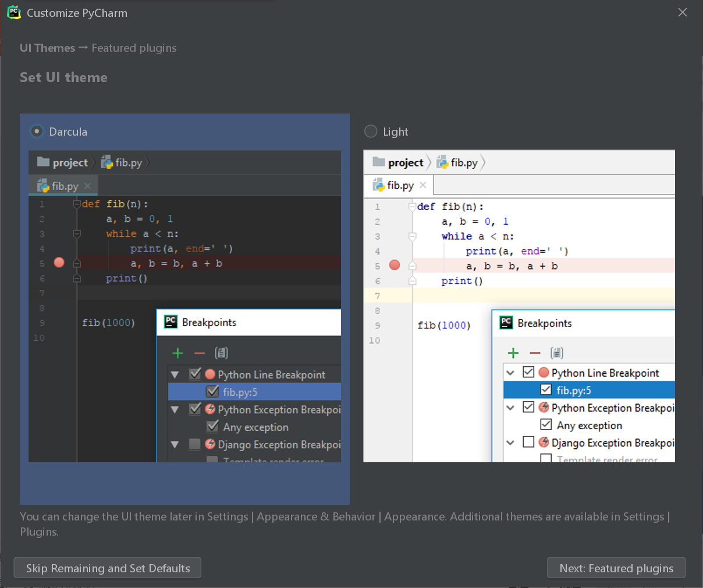Click red remove minus icon in Darcula preview
703x588 pixels.
click(200, 353)
